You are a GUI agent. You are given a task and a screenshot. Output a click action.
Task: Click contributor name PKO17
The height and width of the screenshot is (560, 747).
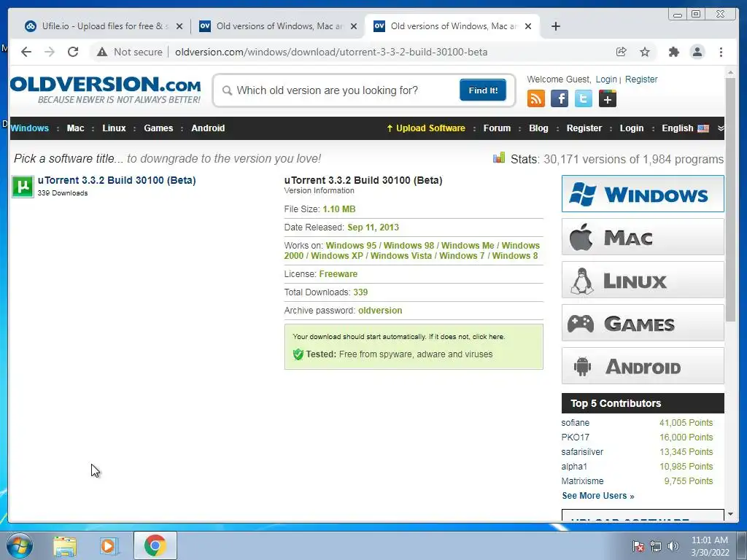[575, 437]
